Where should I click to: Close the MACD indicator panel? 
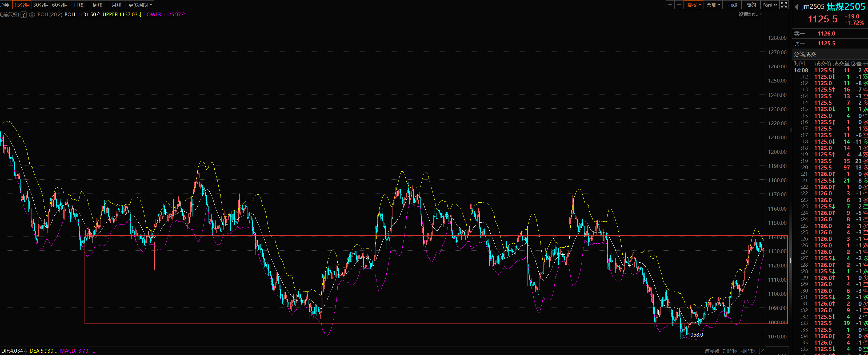pos(762,351)
